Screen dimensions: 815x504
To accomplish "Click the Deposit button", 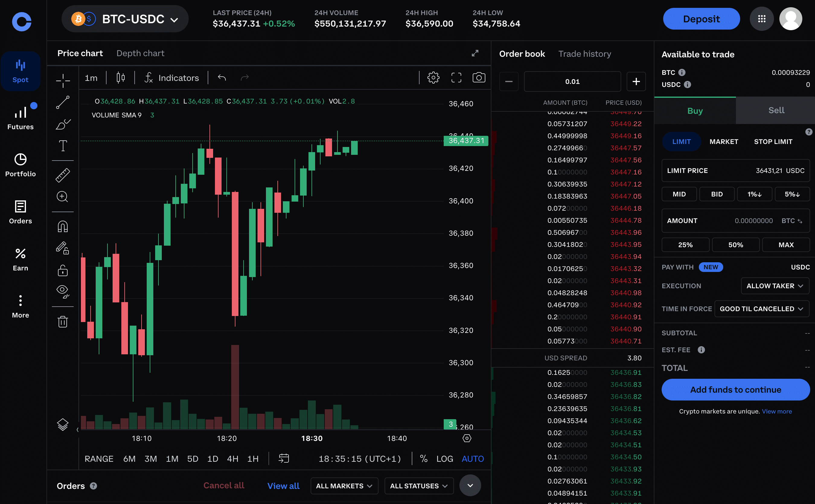I will point(701,19).
